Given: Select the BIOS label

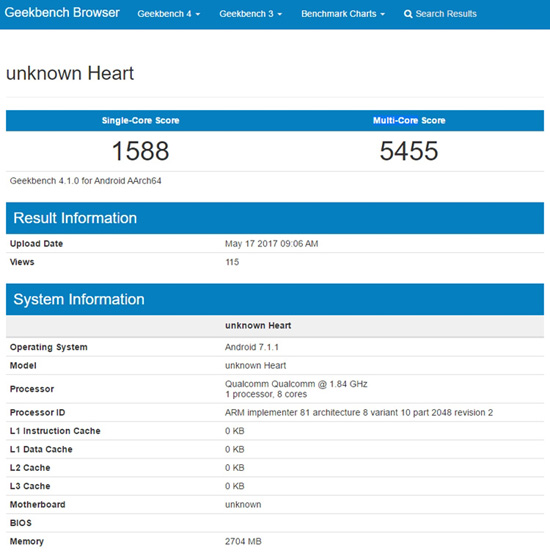Looking at the screenshot, I should 21,523.
